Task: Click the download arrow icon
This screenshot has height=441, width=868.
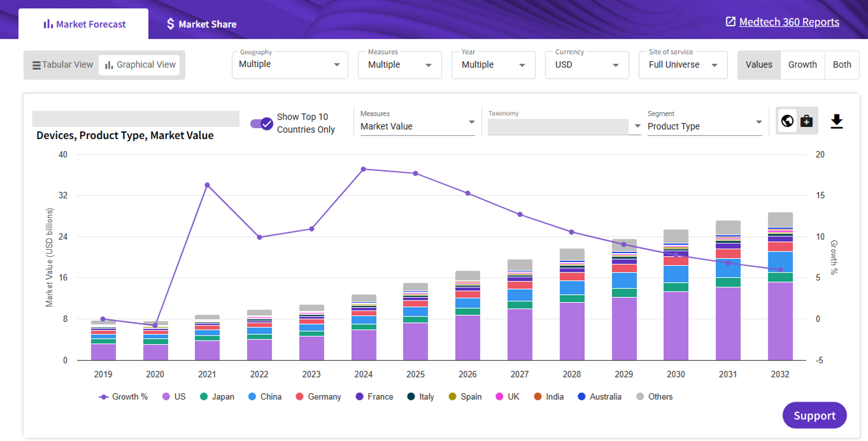Action: (836, 121)
